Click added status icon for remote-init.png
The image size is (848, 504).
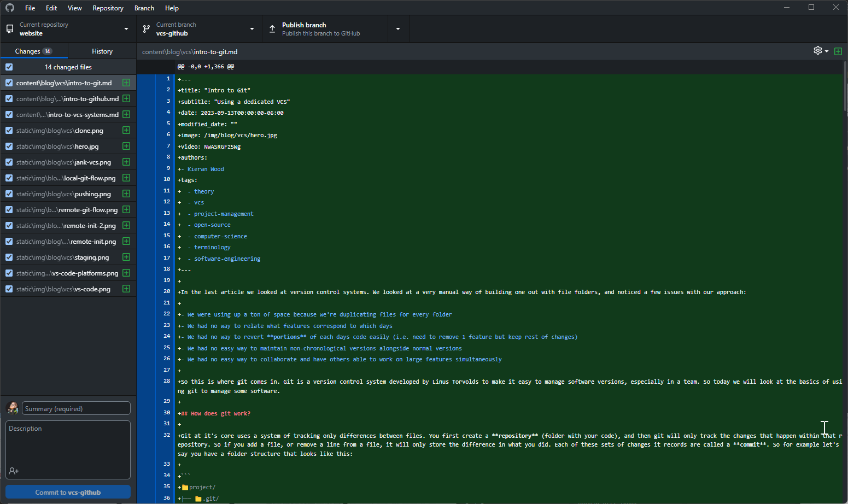point(126,241)
